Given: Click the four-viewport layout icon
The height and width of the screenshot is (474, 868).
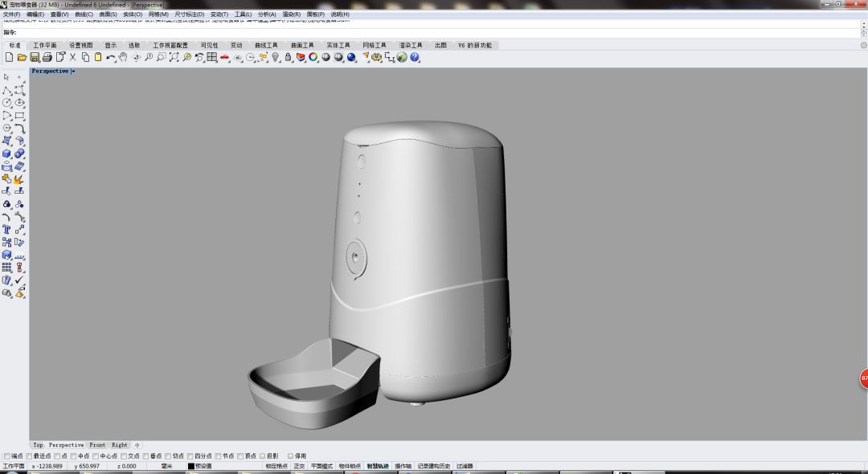Looking at the screenshot, I should coord(212,57).
